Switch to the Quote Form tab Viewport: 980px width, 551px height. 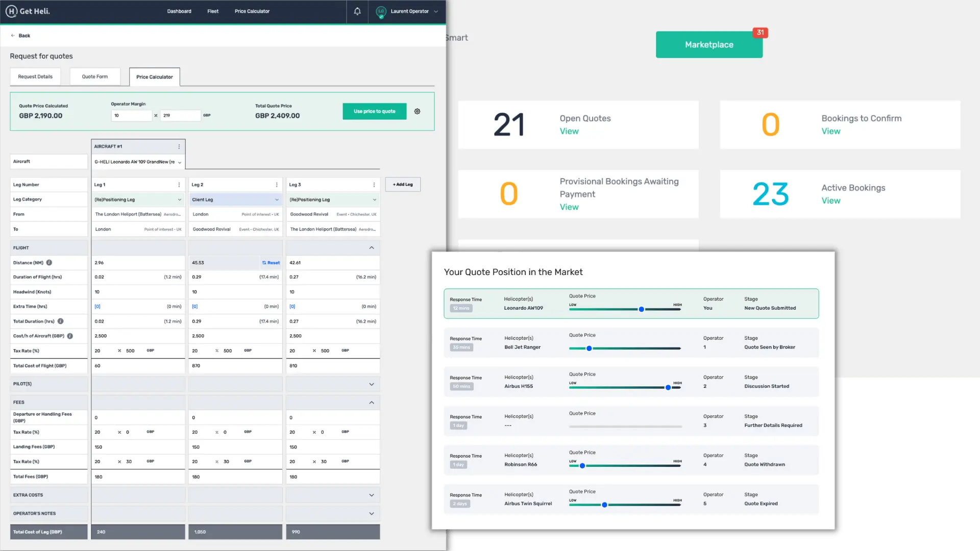[x=95, y=77]
